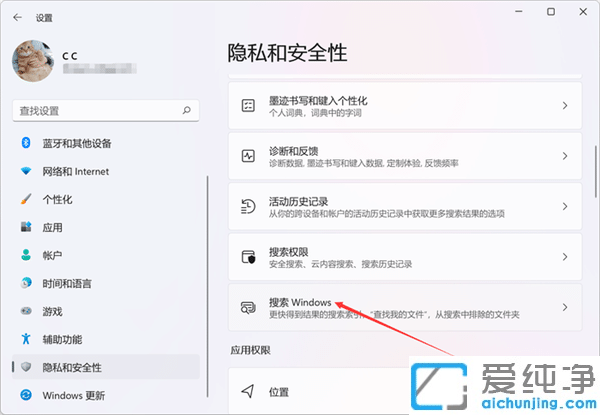Select 应用 in the sidebar
The height and width of the screenshot is (415, 600).
(x=106, y=227)
